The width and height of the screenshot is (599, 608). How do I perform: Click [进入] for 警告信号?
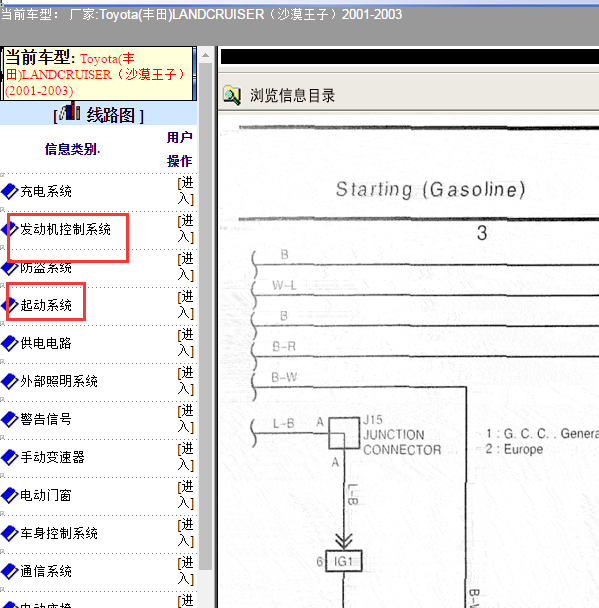point(186,419)
